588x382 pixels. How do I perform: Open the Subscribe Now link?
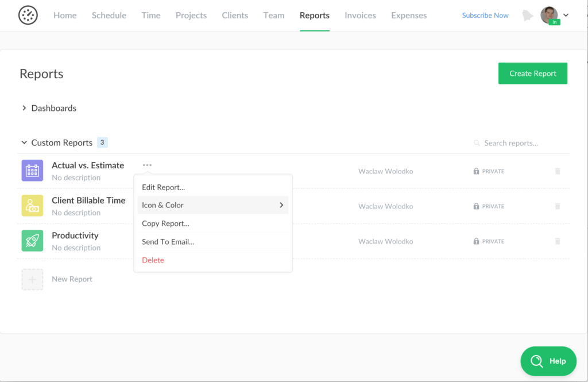click(x=485, y=16)
